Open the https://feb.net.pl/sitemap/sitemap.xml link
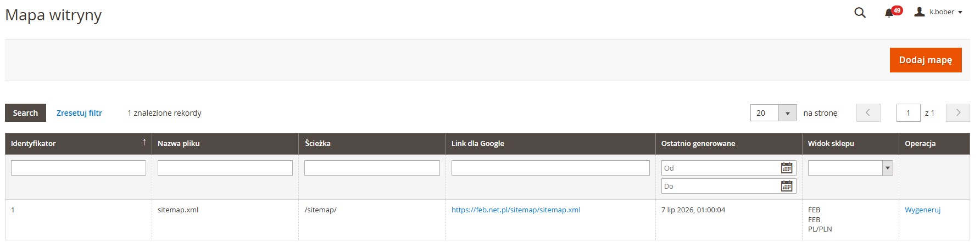Screen dimensions: 980x248 point(516,210)
